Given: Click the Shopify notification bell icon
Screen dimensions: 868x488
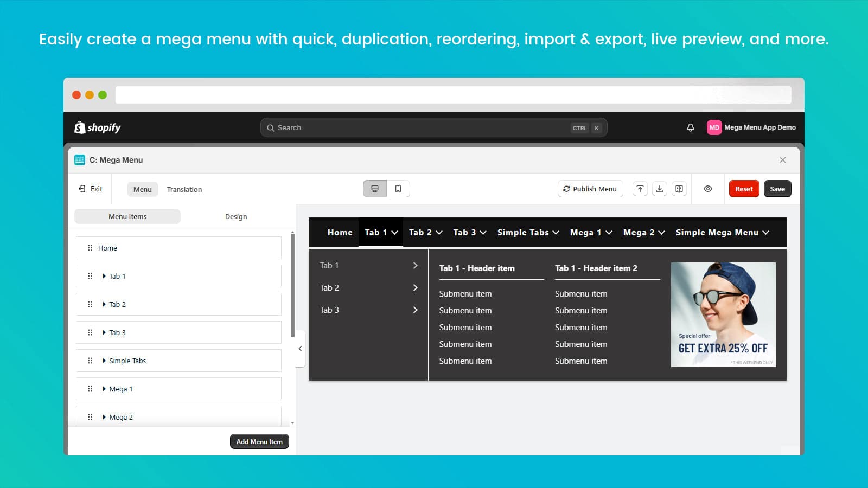Looking at the screenshot, I should 690,127.
